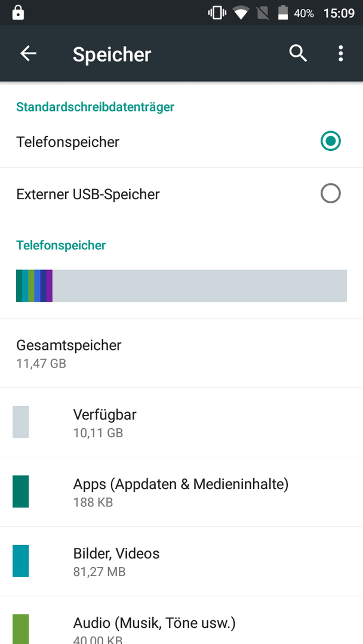Screen dimensions: 363x644
Task: Tap the Verfügbar 10,11 GB row
Action: [181, 423]
